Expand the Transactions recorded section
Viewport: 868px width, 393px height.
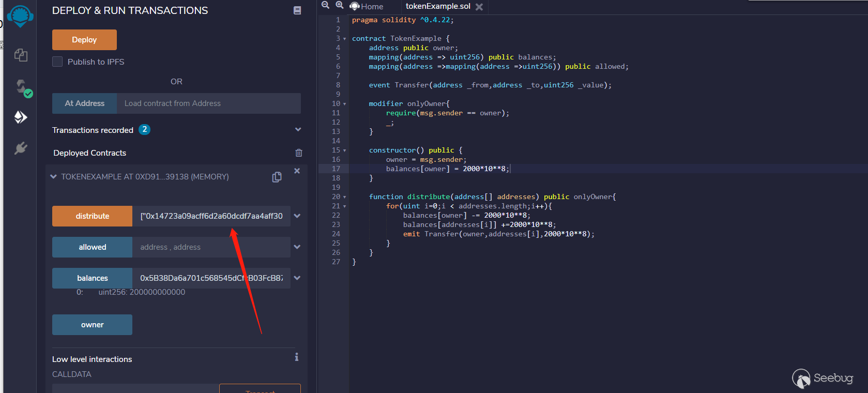(298, 130)
